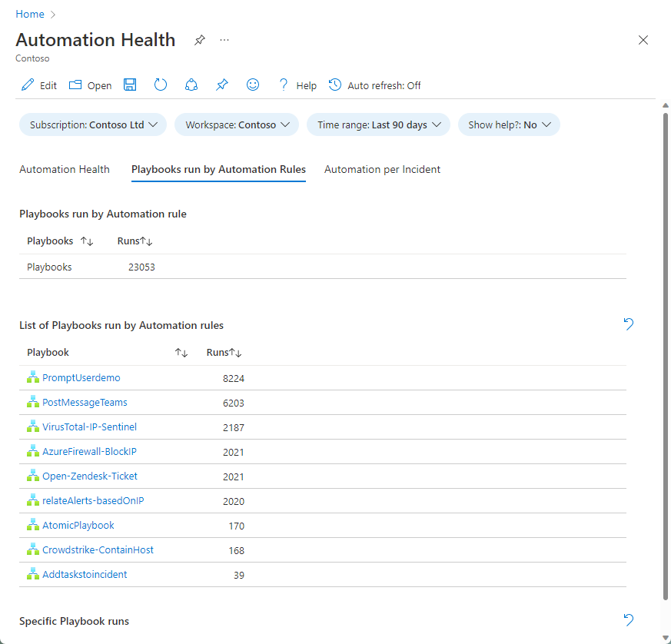The height and width of the screenshot is (644, 671).
Task: Click the pin icon beside Automation Health title
Action: (x=199, y=40)
